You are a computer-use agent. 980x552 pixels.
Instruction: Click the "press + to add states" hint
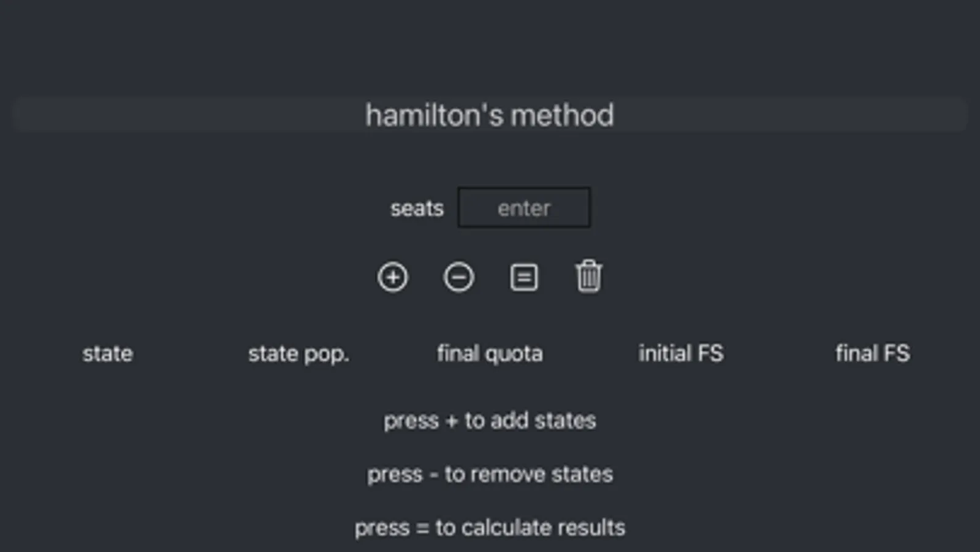coord(490,421)
